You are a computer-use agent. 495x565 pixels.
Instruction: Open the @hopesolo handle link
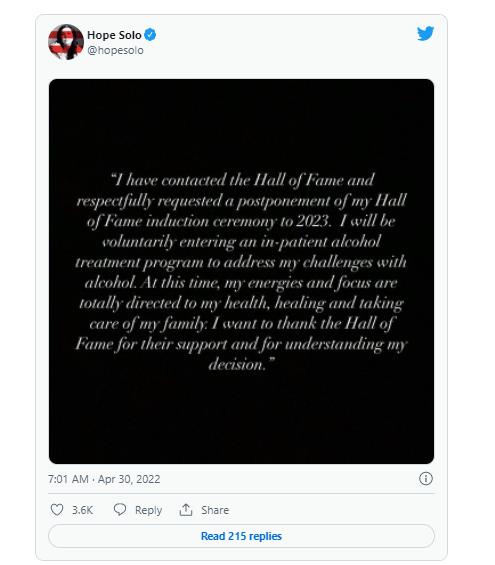click(115, 50)
